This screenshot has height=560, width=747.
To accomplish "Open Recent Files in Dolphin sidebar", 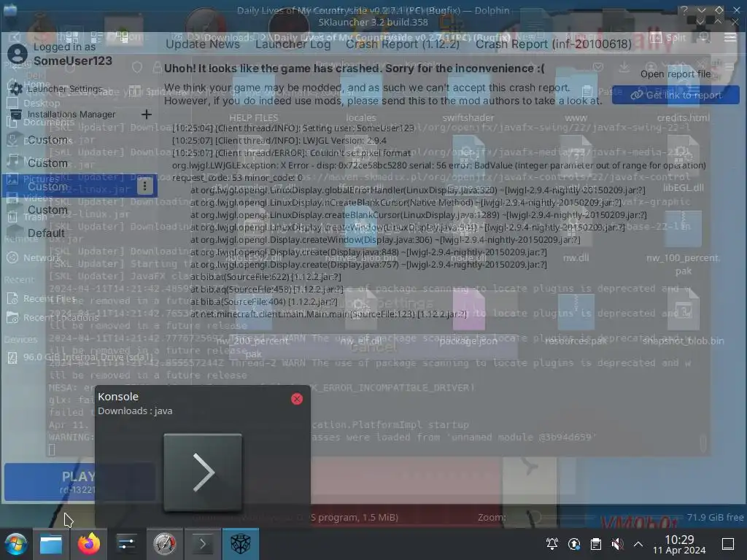I will tap(42, 298).
